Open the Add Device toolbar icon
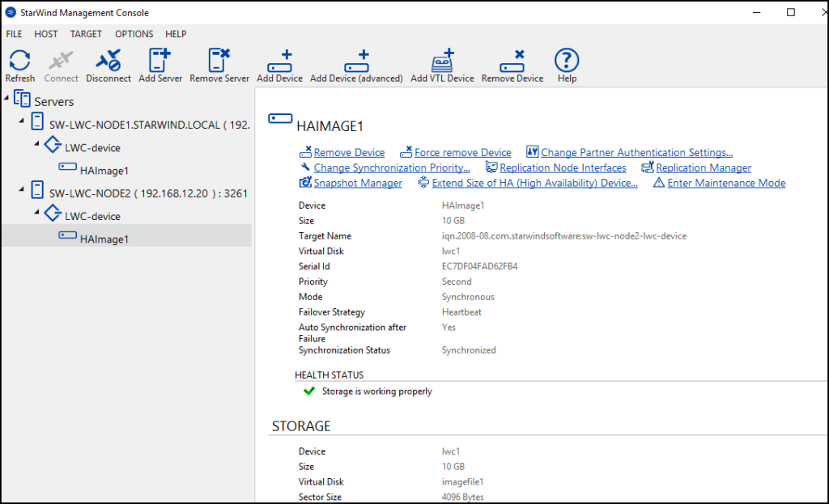829x504 pixels. [x=279, y=64]
